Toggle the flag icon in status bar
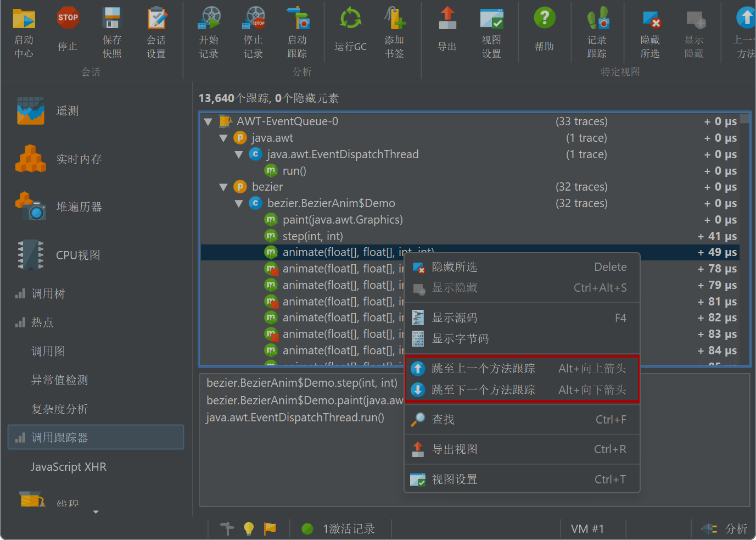 coord(270,528)
